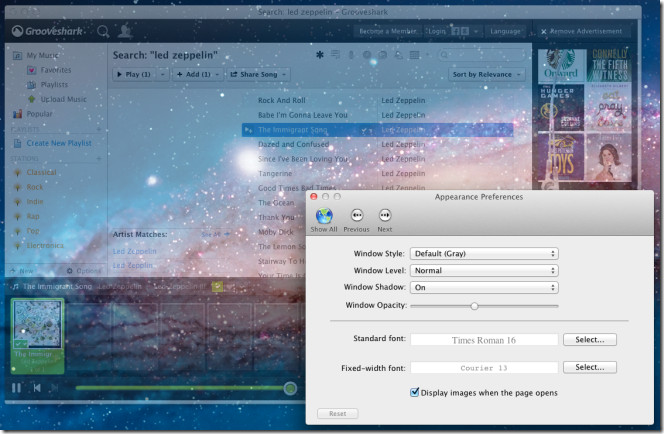Click Previous in Appearance Preferences toolbar
This screenshot has height=434, width=664.
[x=357, y=220]
